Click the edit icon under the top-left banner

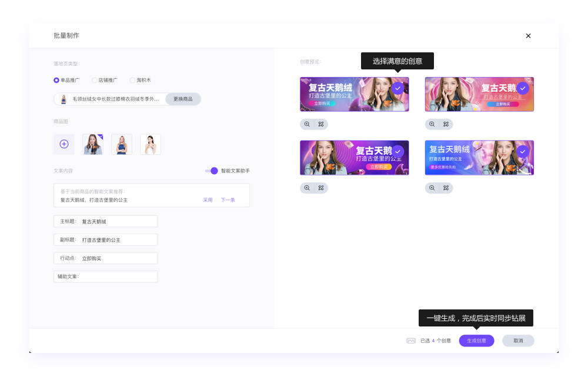coord(321,124)
